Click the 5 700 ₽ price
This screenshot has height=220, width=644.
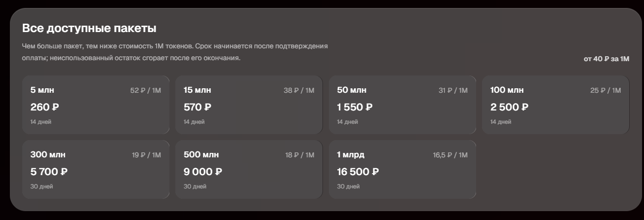coord(49,172)
